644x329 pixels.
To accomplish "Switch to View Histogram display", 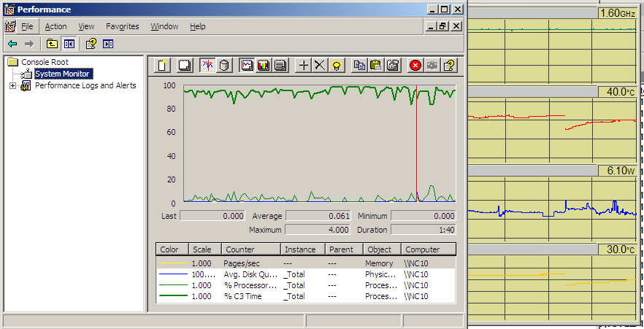I will pyautogui.click(x=264, y=66).
